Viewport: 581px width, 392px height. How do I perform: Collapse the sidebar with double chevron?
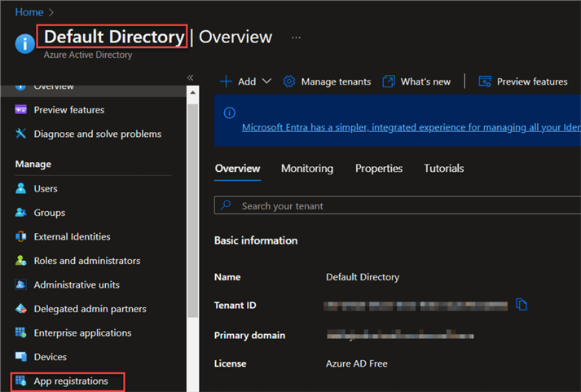[x=190, y=77]
